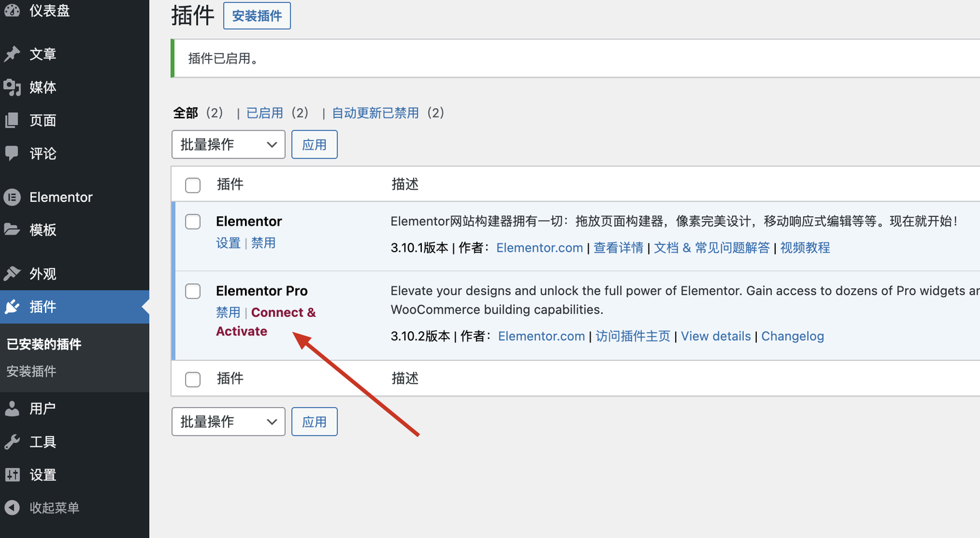Click the paintbrush icon beside 外观
The height and width of the screenshot is (538, 980).
coord(12,274)
